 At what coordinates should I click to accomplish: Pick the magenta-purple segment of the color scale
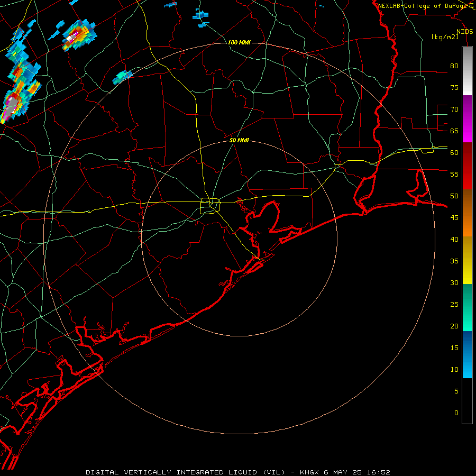[x=467, y=118]
